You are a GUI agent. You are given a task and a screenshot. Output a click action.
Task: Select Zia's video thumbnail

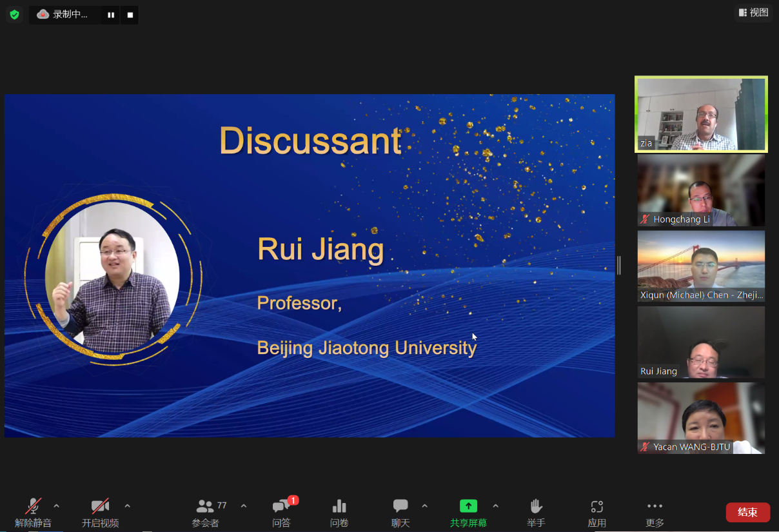[701, 114]
